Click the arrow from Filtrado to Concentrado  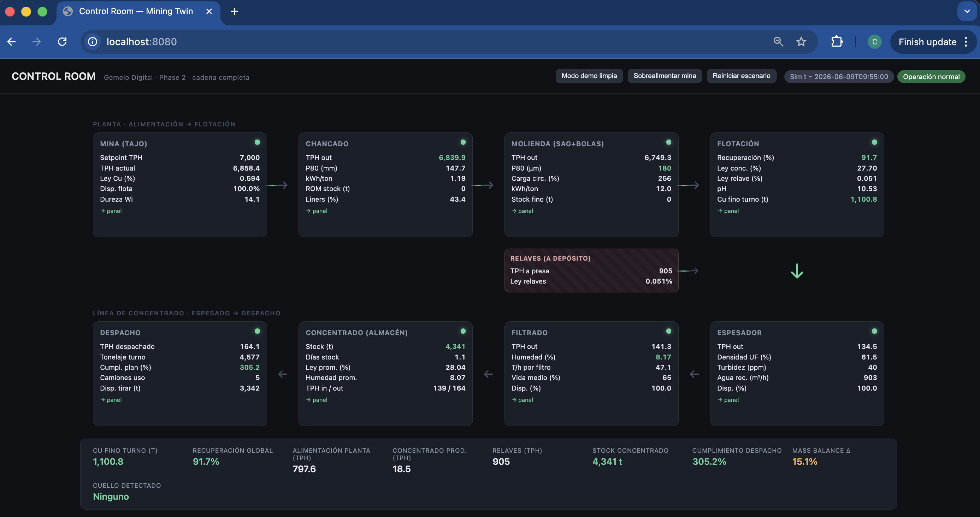(x=489, y=374)
